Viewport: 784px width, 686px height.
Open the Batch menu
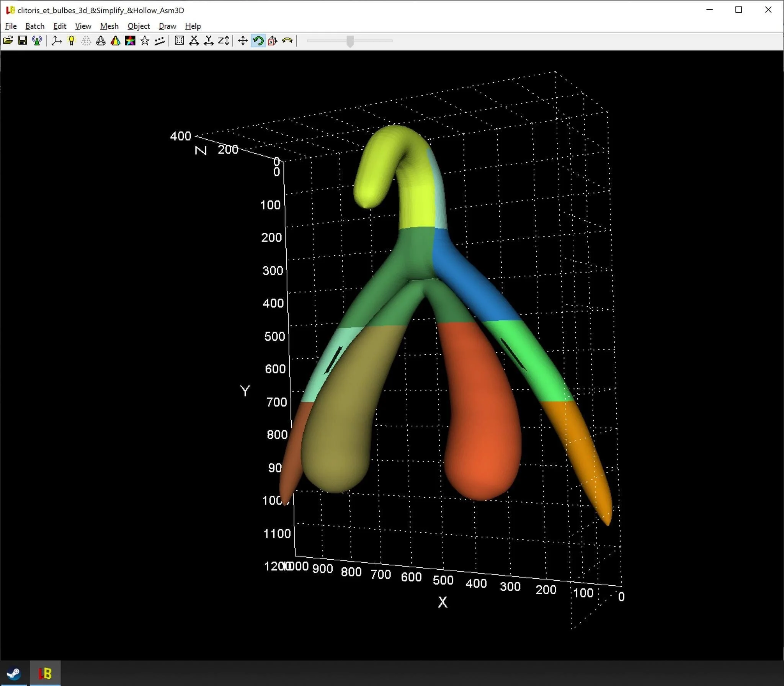[x=35, y=26]
